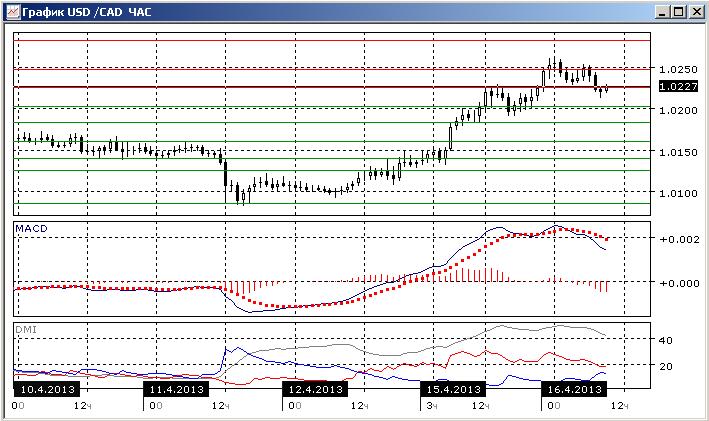Select the current price label 1.0227

click(678, 86)
